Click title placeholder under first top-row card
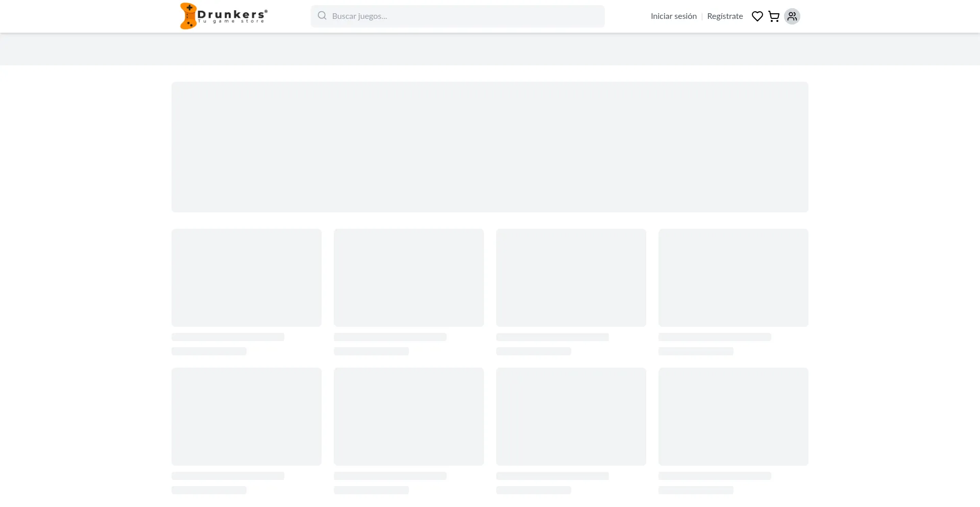This screenshot has height=507, width=980. [228, 337]
